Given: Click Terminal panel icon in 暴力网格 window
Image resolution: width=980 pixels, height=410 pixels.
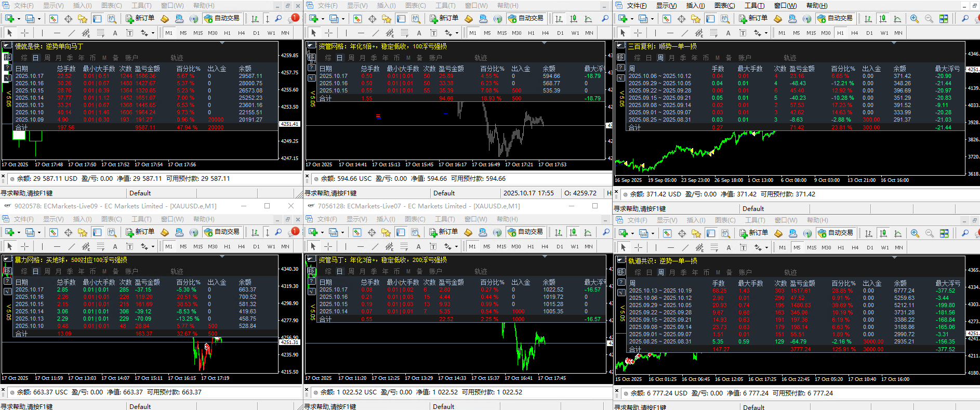Looking at the screenshot, I should tap(97, 232).
